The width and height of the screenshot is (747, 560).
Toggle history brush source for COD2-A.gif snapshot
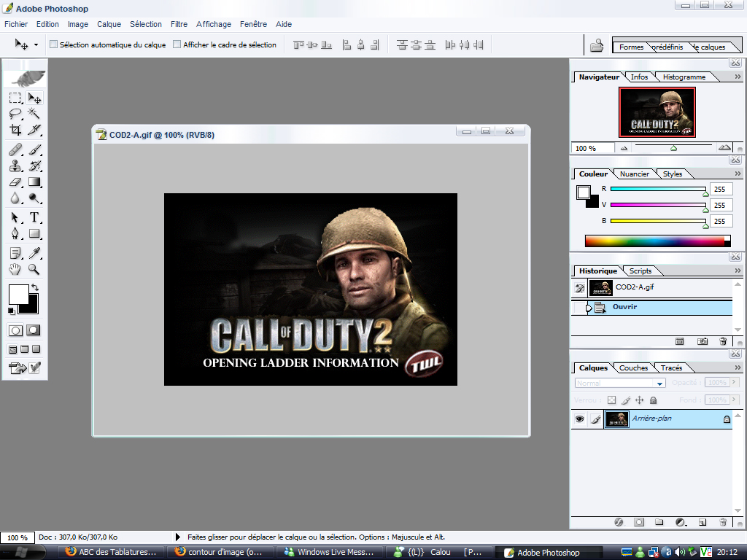(x=579, y=287)
